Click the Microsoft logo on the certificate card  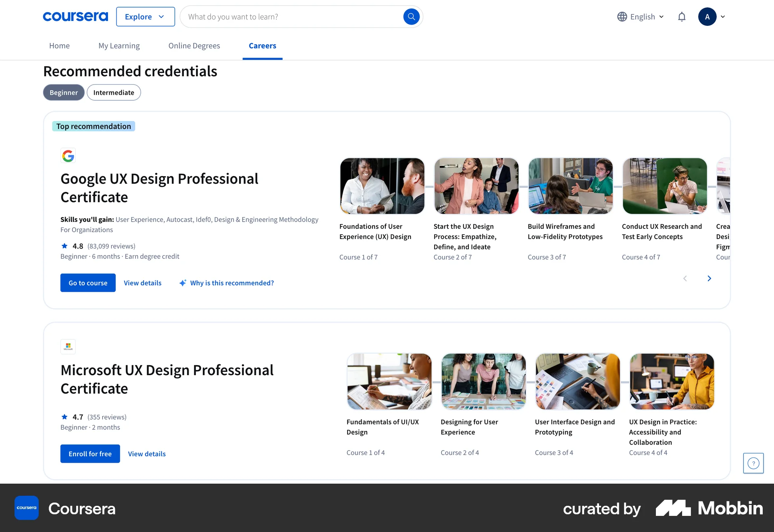(68, 347)
